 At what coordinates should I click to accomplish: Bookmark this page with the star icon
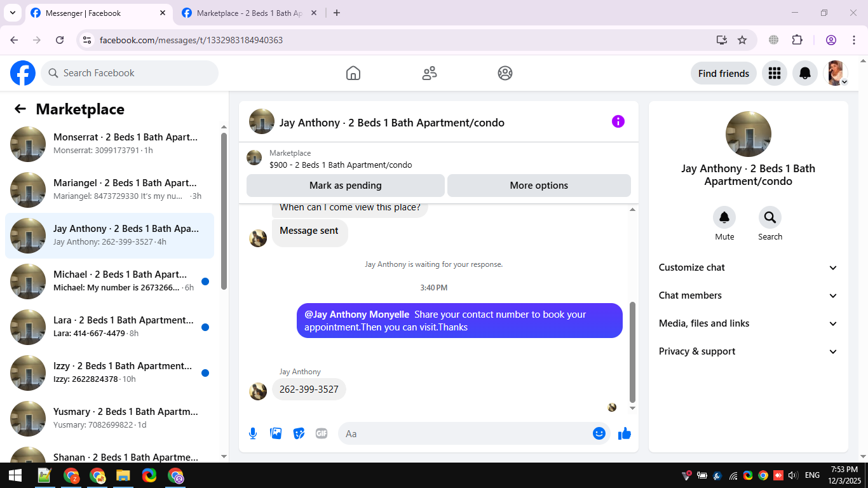[x=742, y=40]
